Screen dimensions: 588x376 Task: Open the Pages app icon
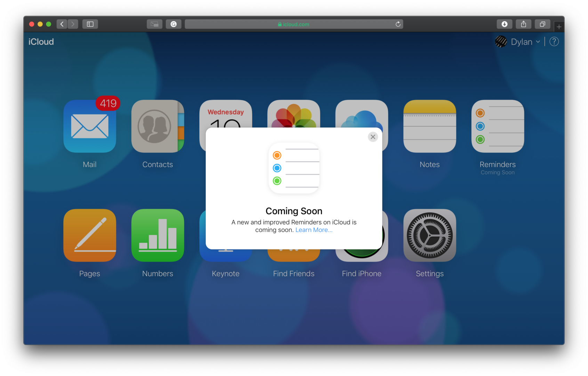90,235
